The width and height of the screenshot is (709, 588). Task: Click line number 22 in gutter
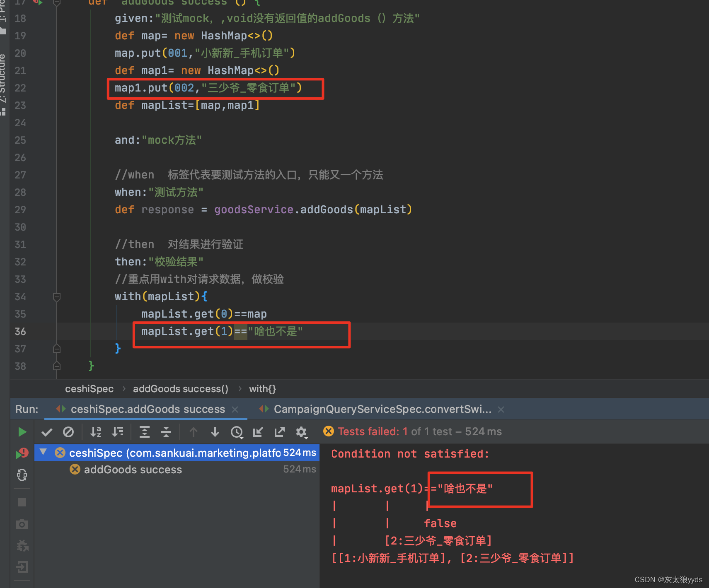click(20, 88)
